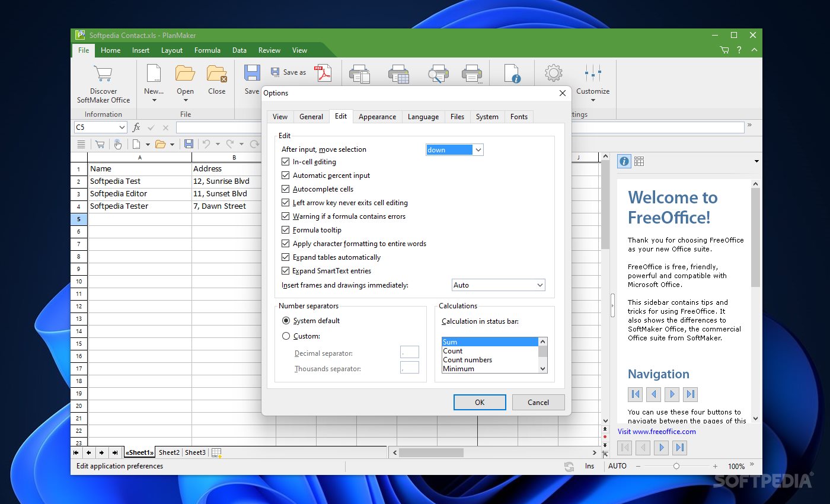Click the sidebar grid table icon
The height and width of the screenshot is (504, 830).
[639, 161]
